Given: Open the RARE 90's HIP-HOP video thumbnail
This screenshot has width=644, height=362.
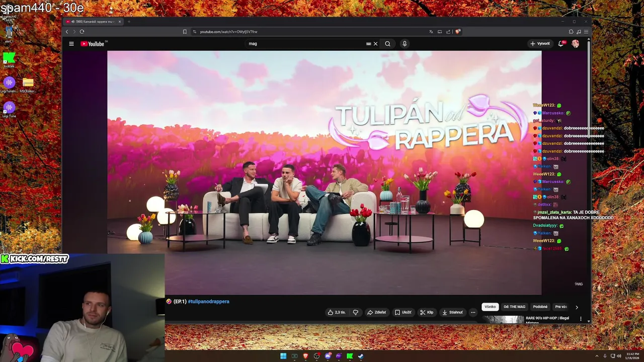Looking at the screenshot, I should click(503, 319).
